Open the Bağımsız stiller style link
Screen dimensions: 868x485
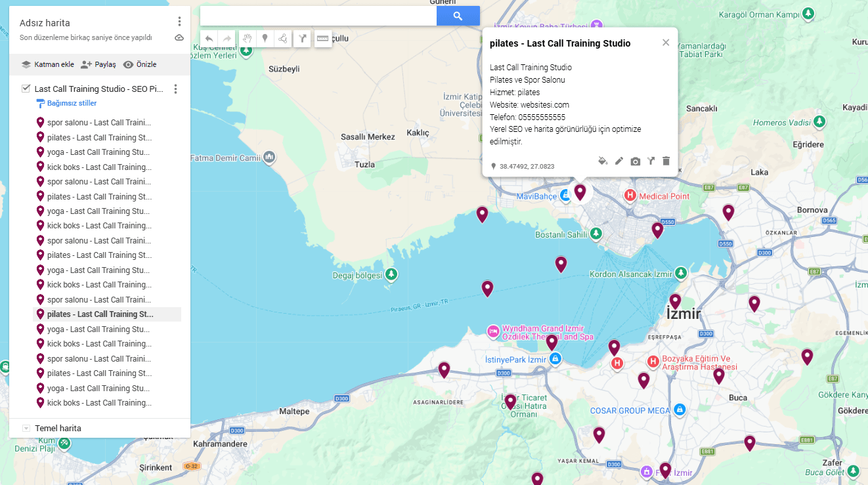tap(71, 104)
